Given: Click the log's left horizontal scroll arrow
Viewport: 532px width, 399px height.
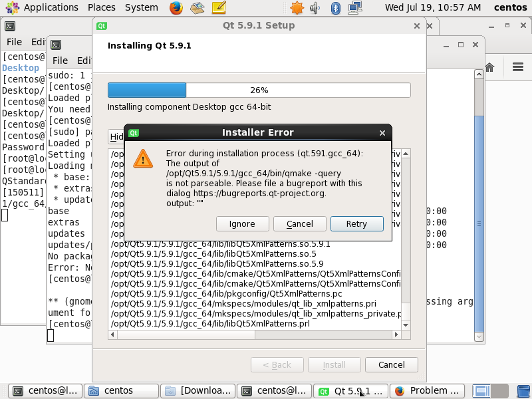Looking at the screenshot, I should [x=112, y=334].
